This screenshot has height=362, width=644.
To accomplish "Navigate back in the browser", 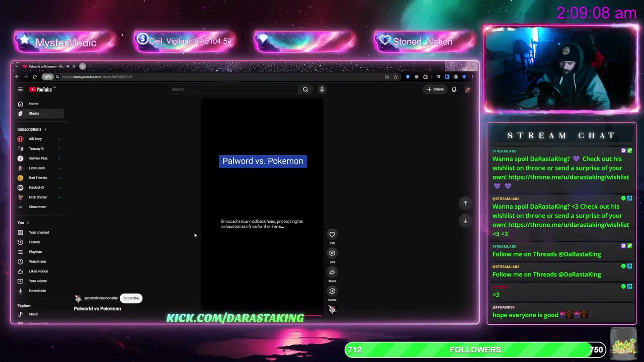I will click(x=17, y=77).
